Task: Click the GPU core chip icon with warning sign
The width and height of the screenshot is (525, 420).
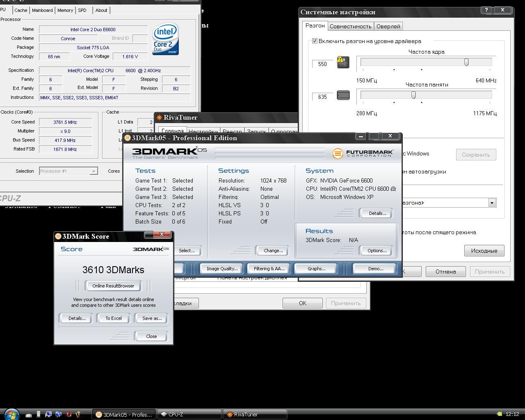Action: (x=343, y=62)
